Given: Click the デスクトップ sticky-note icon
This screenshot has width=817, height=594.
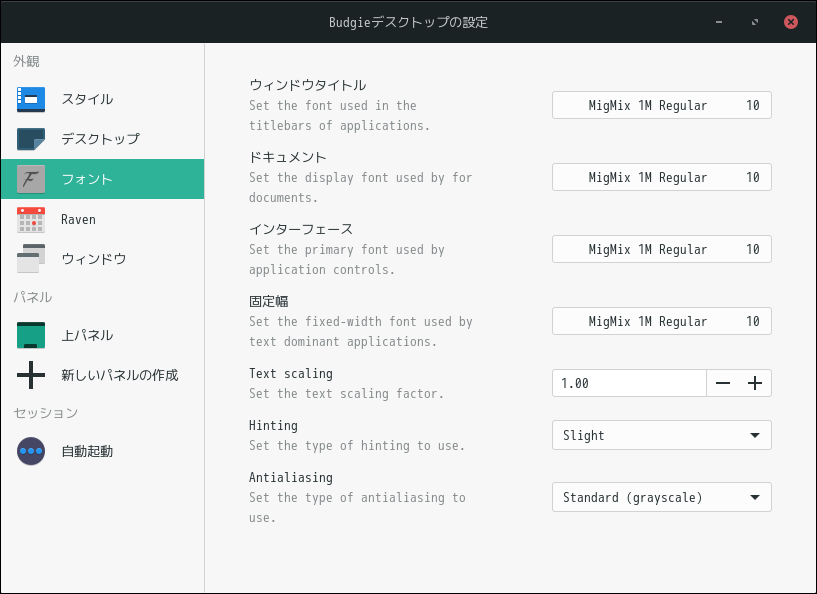Looking at the screenshot, I should [31, 139].
